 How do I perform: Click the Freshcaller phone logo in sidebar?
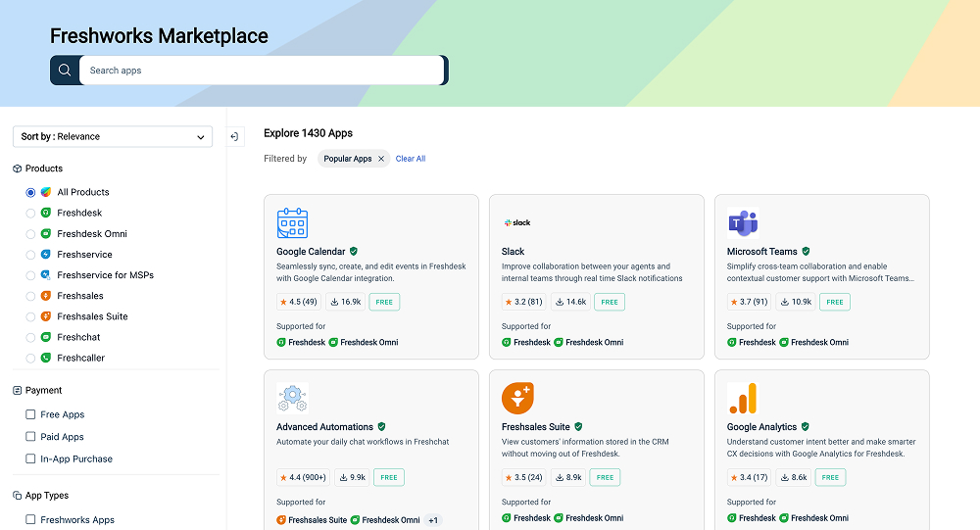click(46, 359)
